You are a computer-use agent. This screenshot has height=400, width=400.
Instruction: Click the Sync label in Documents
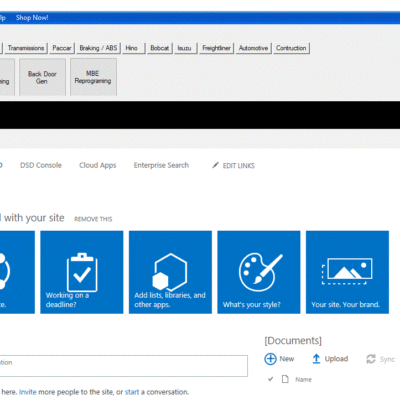point(387,359)
